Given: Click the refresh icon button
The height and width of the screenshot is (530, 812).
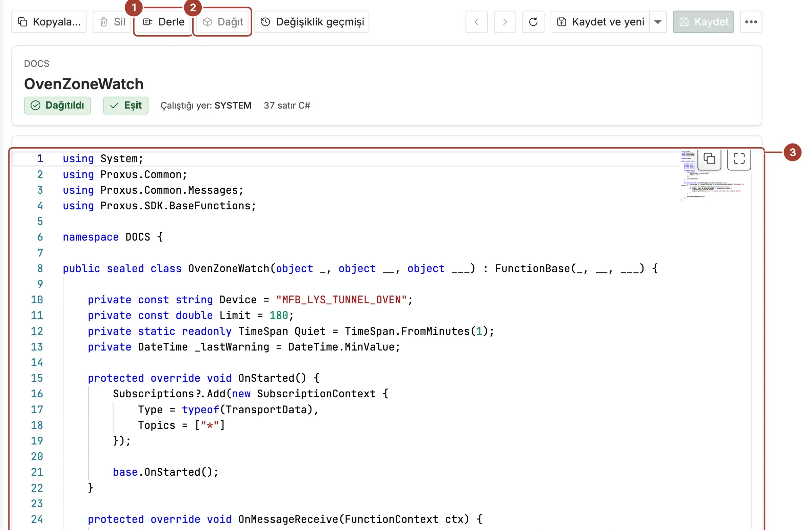Looking at the screenshot, I should point(533,22).
